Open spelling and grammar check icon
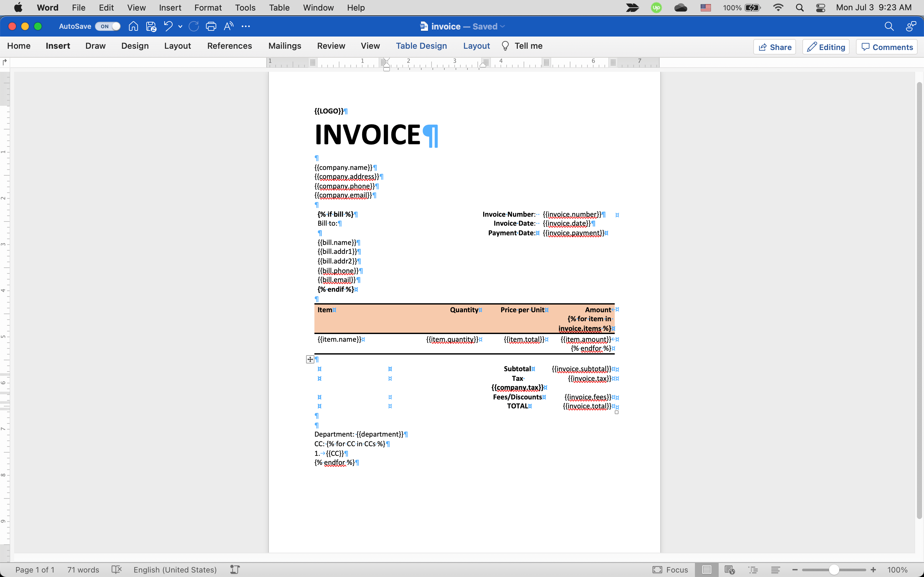The width and height of the screenshot is (924, 577). pos(116,570)
